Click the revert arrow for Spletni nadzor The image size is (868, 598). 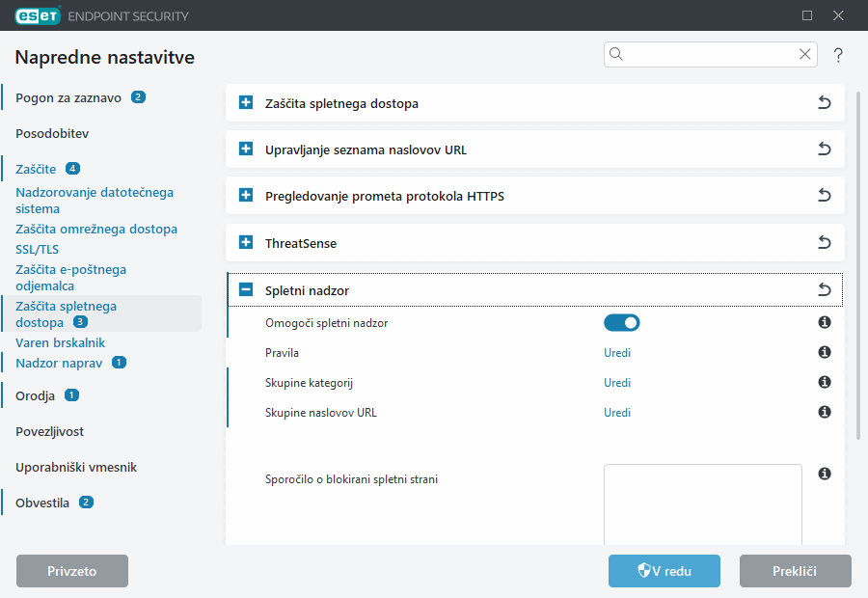coord(824,289)
